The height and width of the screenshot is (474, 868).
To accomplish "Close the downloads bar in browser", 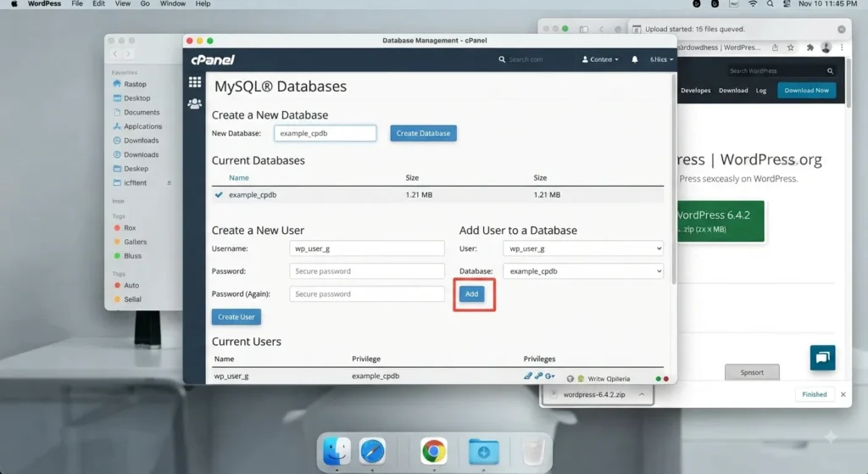I will pyautogui.click(x=843, y=394).
